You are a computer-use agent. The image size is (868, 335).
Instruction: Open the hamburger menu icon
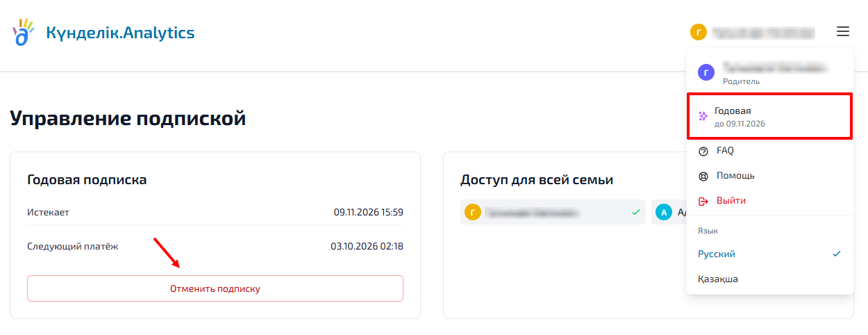point(843,31)
